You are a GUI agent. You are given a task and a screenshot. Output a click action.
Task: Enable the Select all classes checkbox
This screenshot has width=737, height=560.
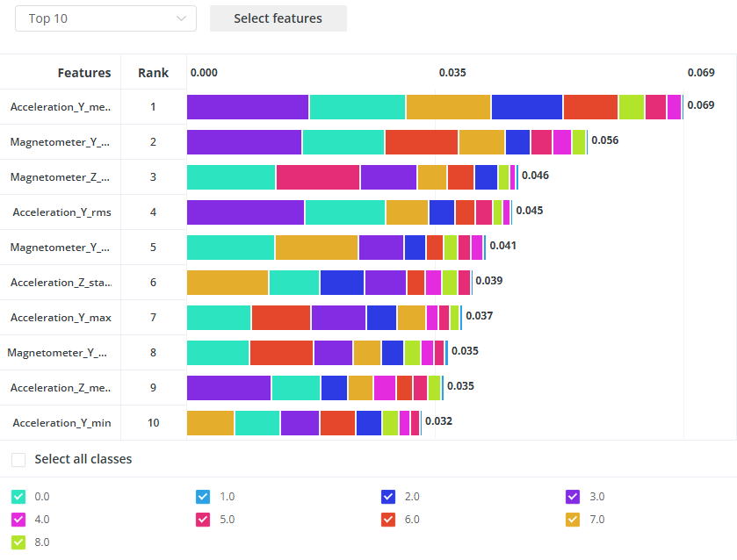(x=18, y=459)
